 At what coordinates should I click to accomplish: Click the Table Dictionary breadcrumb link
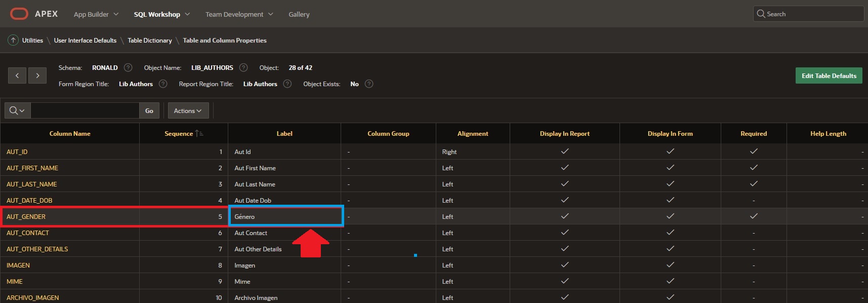pos(149,40)
